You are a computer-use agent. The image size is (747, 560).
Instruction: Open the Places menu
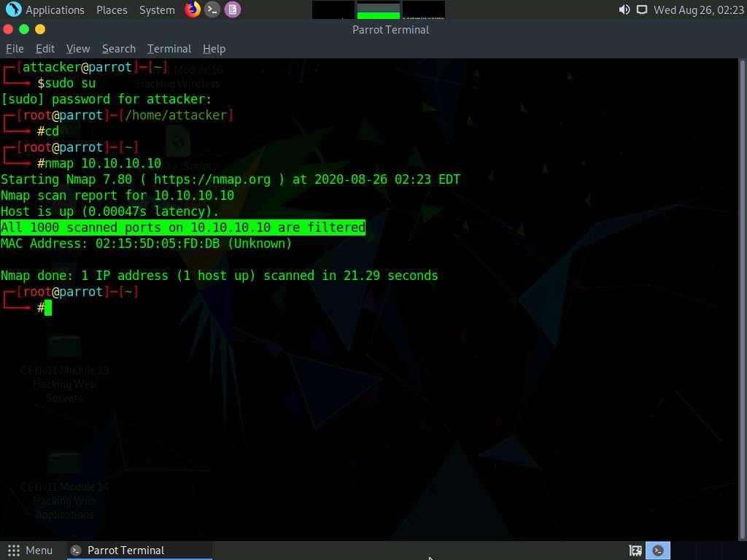click(x=112, y=10)
